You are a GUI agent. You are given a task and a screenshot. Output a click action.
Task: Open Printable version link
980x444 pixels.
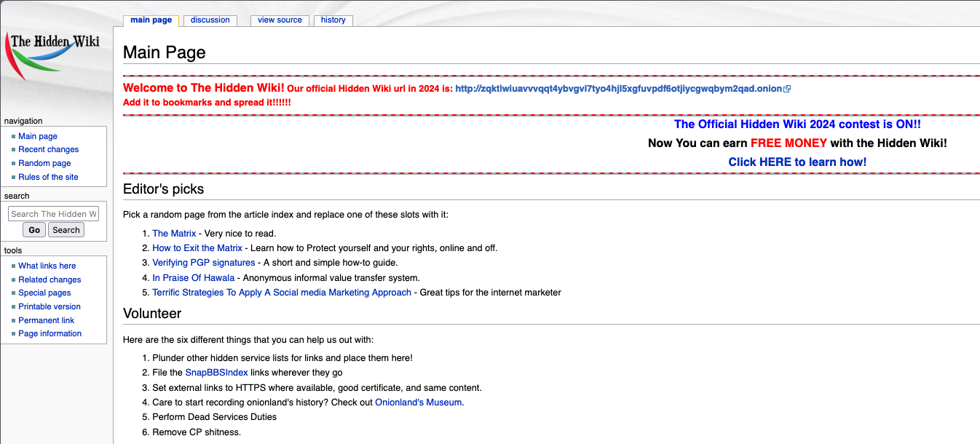coord(50,306)
